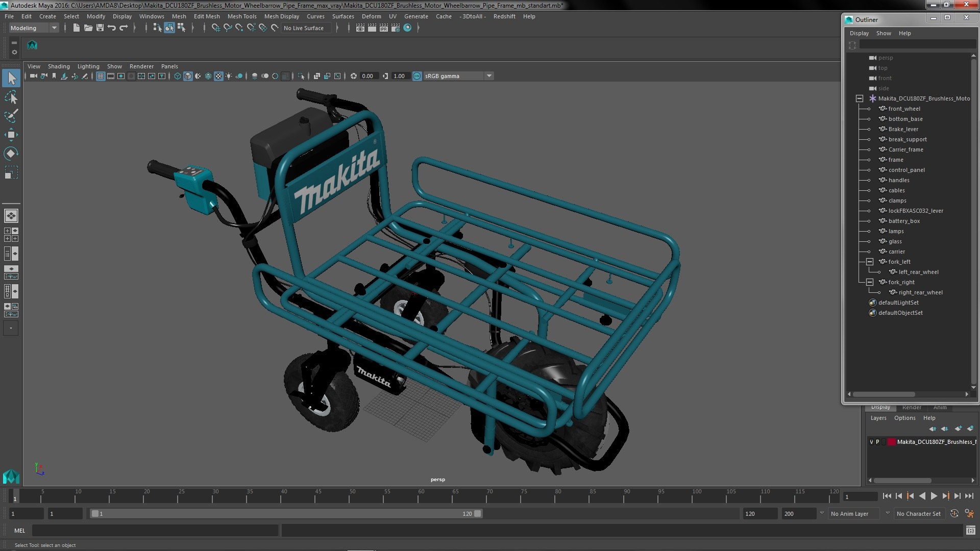This screenshot has height=551, width=980.
Task: Toggle use all lights in viewport
Action: click(229, 76)
